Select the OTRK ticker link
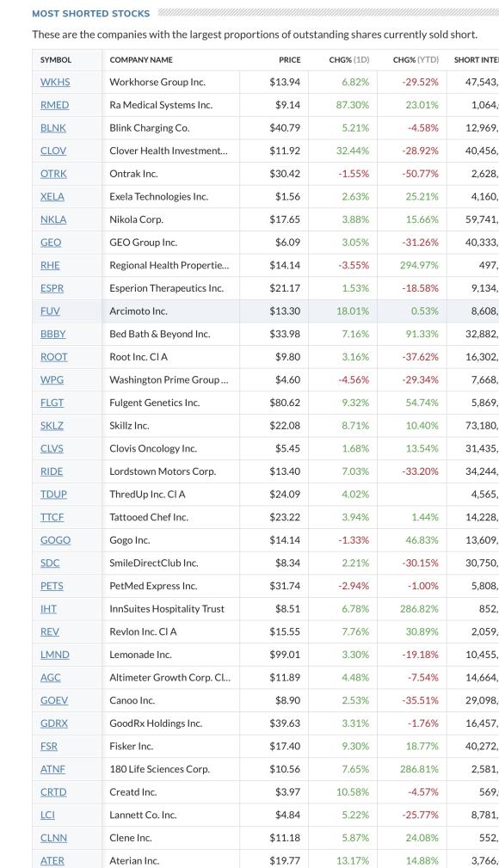Image resolution: width=499 pixels, height=868 pixels. (x=53, y=173)
